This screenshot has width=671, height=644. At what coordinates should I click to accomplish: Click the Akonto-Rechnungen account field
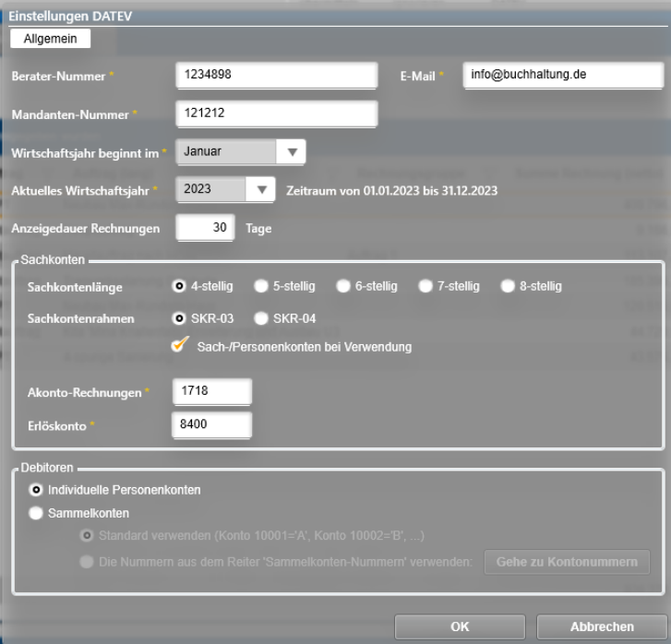coord(212,391)
